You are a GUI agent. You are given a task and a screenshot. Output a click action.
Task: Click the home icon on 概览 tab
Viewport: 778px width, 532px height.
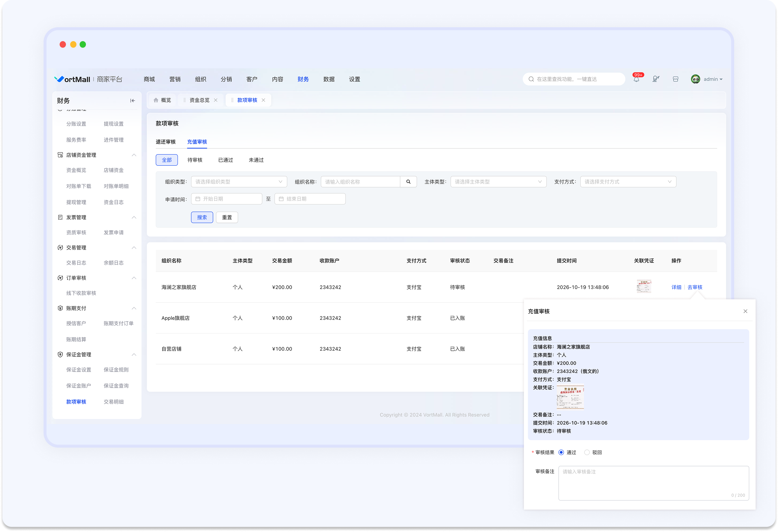156,100
